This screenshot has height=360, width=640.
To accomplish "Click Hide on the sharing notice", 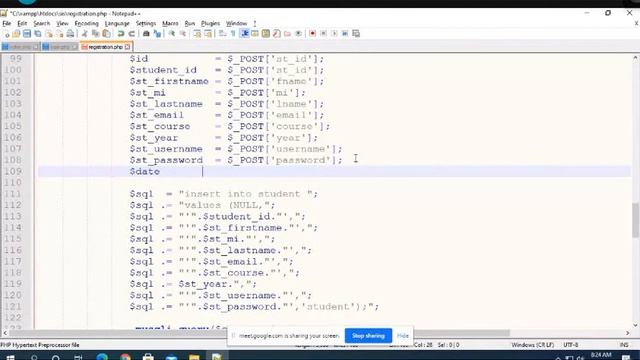I will (x=403, y=336).
